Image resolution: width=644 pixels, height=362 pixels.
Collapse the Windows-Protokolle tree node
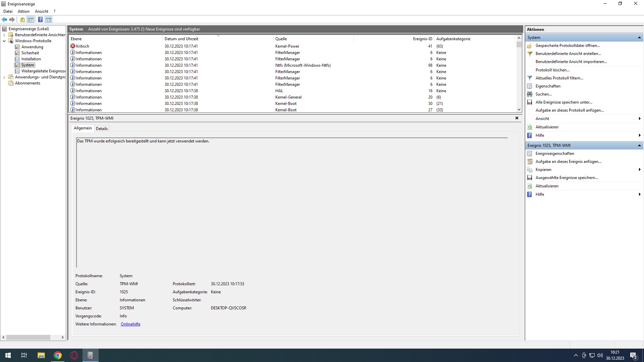click(4, 41)
